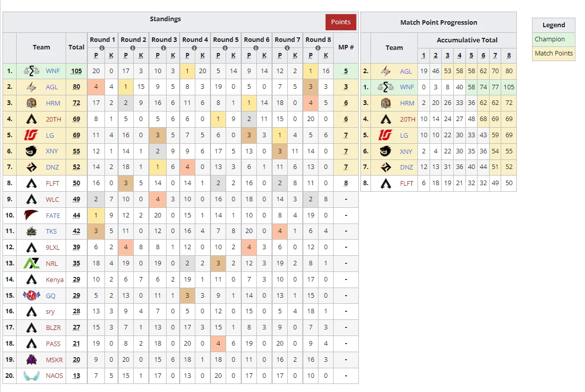Click the Accumulative Total header
The width and height of the screenshot is (585, 392).
467,40
